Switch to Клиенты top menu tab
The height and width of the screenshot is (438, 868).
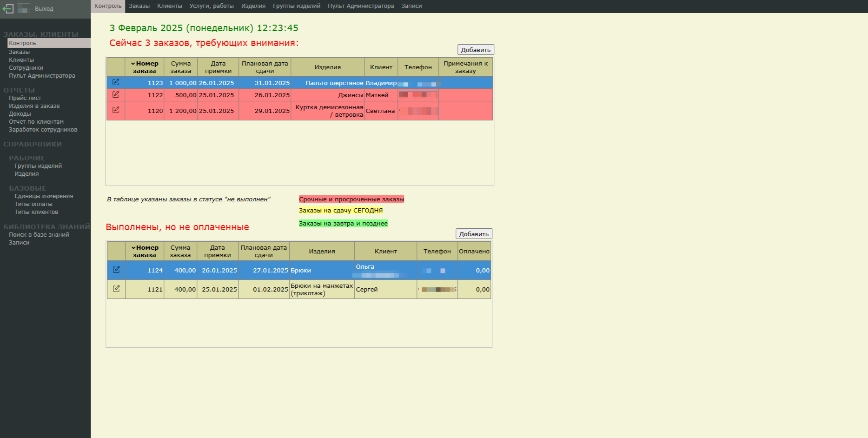pyautogui.click(x=169, y=6)
